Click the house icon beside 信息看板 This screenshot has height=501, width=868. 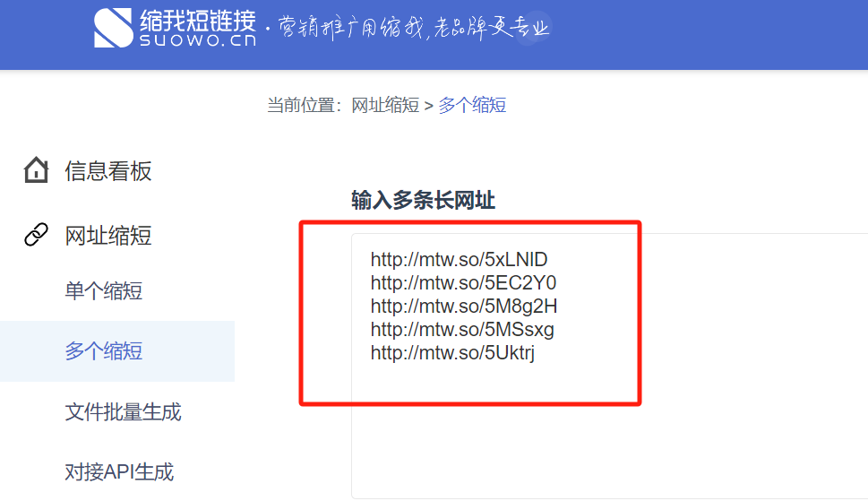tap(36, 170)
